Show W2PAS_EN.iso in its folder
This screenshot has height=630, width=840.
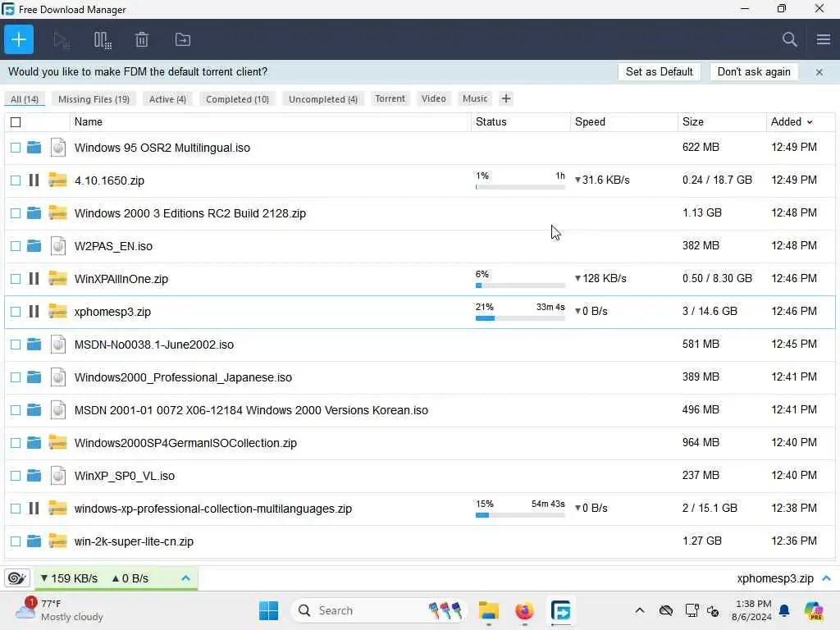tap(34, 245)
